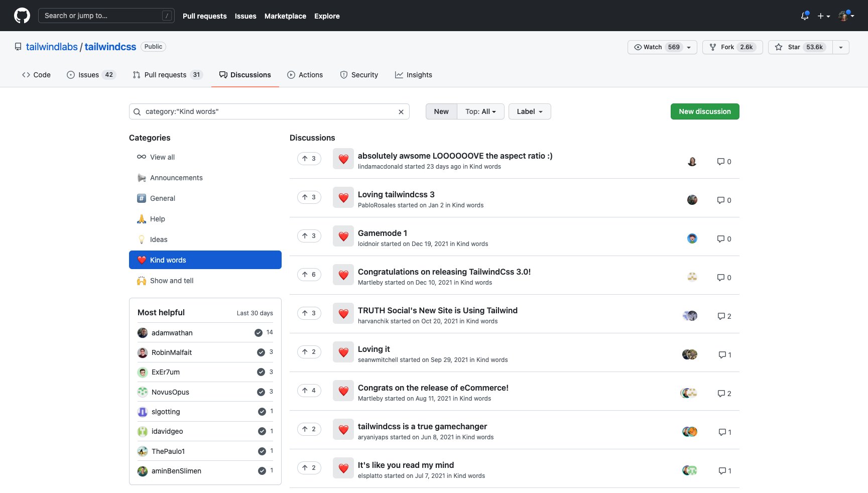Open the Security tab
The width and height of the screenshot is (868, 493).
[x=359, y=75]
